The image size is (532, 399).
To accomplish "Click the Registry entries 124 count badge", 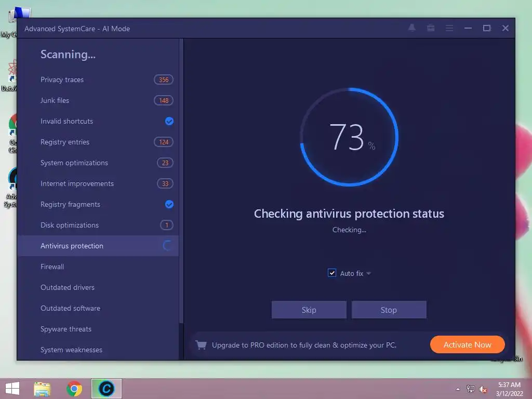I will 164,142.
